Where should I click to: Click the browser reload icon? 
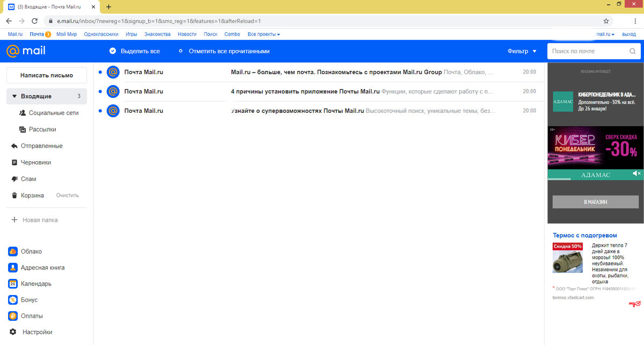click(35, 21)
